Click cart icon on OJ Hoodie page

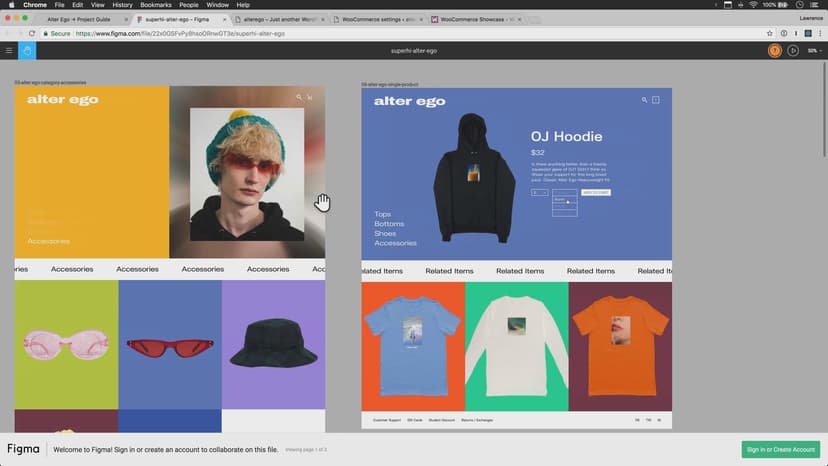coord(656,100)
